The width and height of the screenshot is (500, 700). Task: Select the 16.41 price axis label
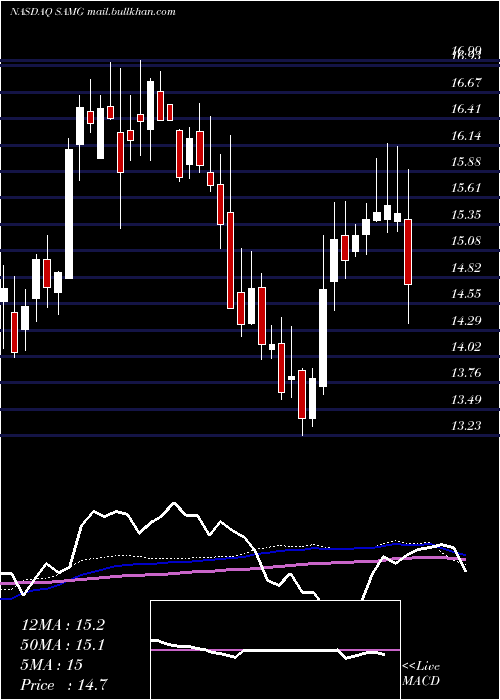[466, 109]
